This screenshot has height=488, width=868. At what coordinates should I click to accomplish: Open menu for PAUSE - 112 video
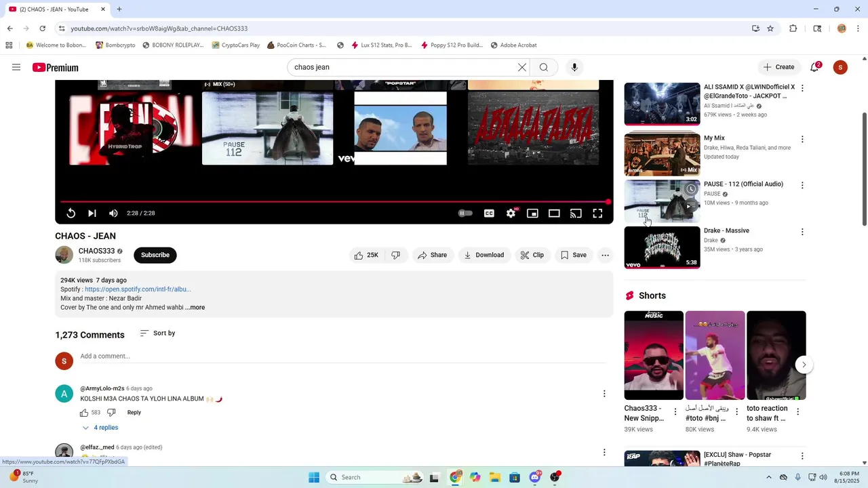pos(802,185)
